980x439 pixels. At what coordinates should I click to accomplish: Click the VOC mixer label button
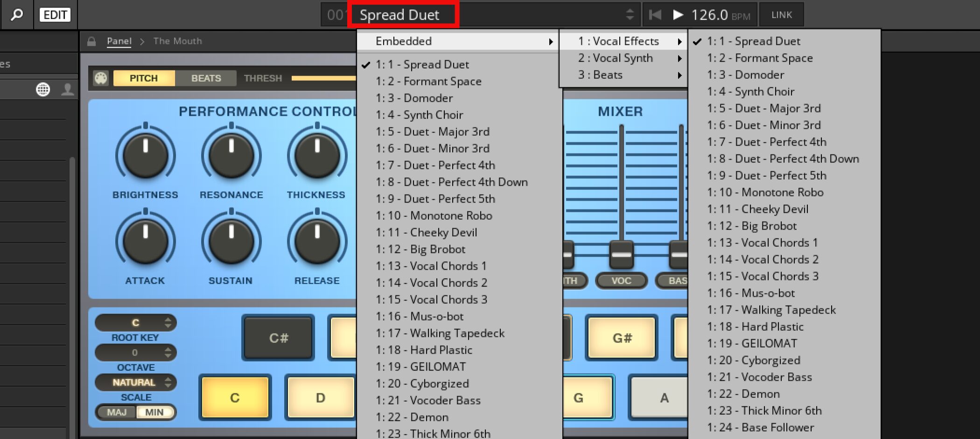(x=622, y=280)
